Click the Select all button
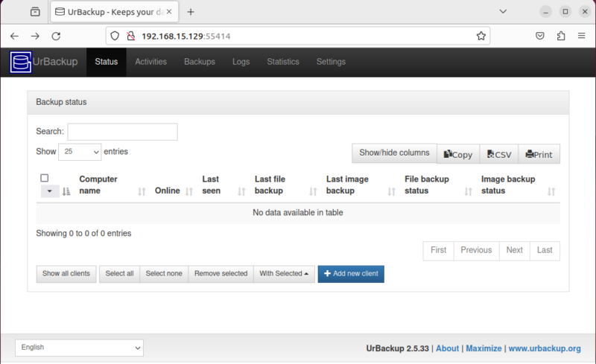596x364 pixels. tap(119, 274)
